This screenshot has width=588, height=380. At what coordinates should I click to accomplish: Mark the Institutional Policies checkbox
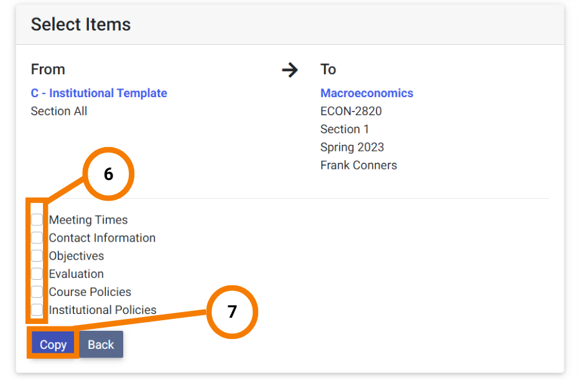click(37, 310)
